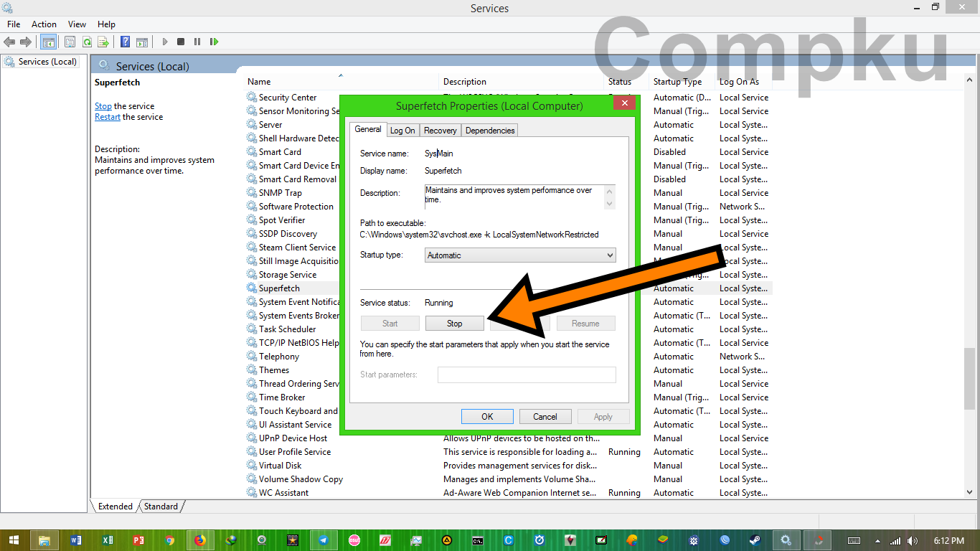Click OK in Superfetch Properties
Image resolution: width=980 pixels, height=551 pixels.
click(487, 416)
